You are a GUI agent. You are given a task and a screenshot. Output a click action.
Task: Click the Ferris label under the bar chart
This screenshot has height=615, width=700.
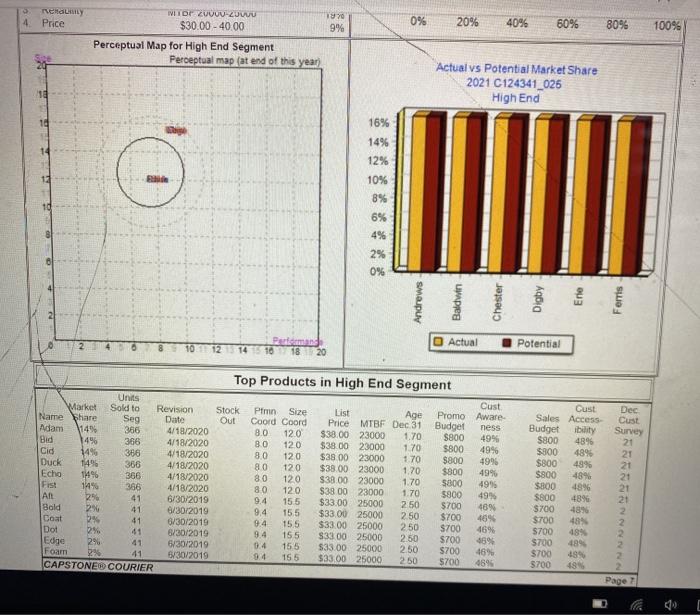(x=618, y=300)
